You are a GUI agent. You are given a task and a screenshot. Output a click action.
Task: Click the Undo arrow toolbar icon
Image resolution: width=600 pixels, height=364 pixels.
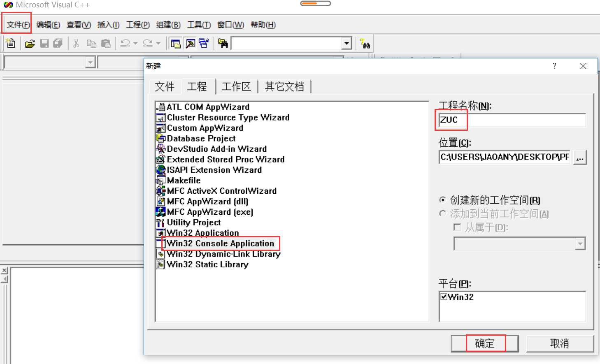126,43
